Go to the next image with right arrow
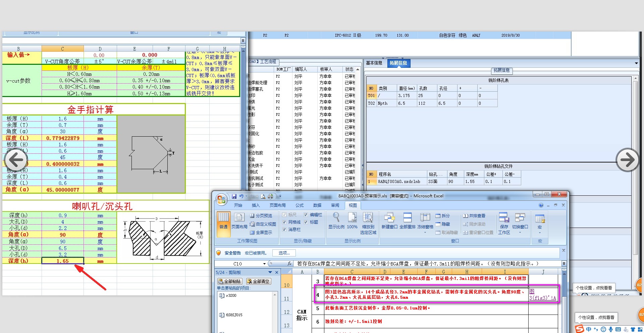The image size is (644, 333). 628,160
